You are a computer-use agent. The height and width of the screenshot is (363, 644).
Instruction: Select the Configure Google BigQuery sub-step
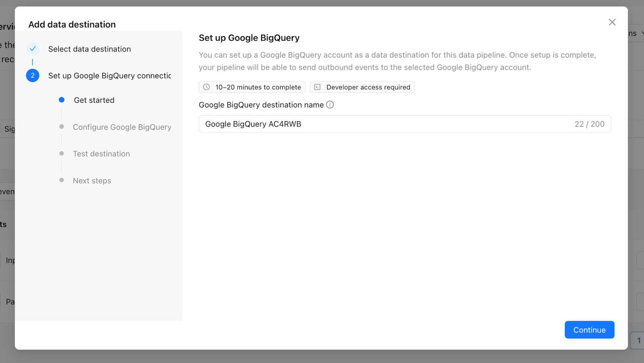[122, 127]
